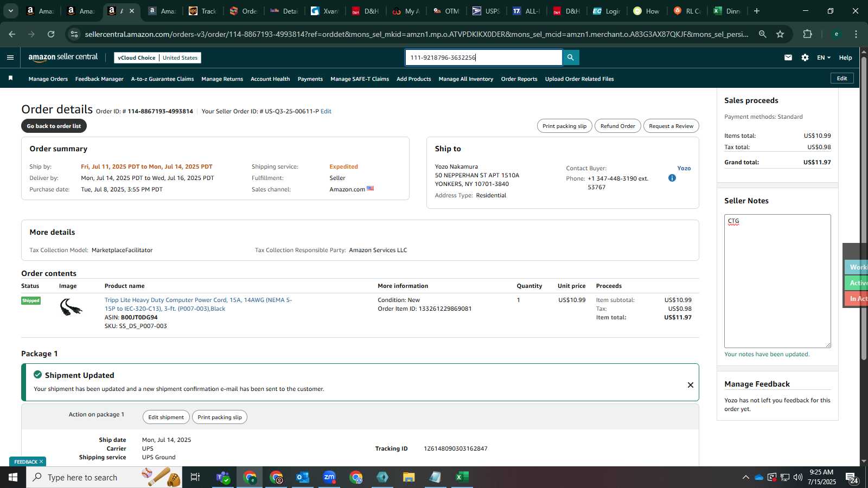The height and width of the screenshot is (488, 868).
Task: Open a new browser tab
Action: coord(757,11)
